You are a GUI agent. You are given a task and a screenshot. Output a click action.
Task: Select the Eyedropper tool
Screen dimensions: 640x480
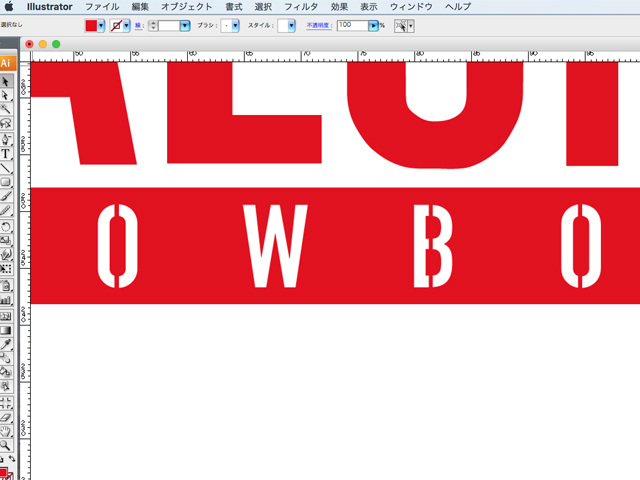coord(6,342)
